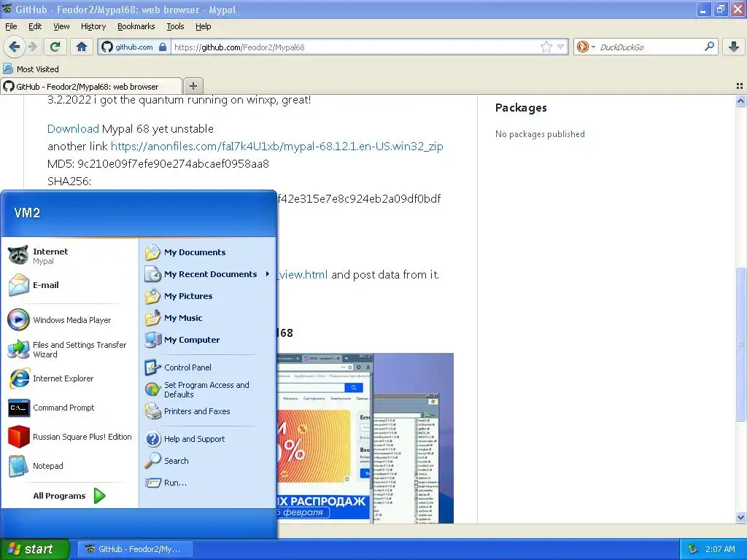Open My Documents
The height and width of the screenshot is (560, 747).
(x=208, y=252)
